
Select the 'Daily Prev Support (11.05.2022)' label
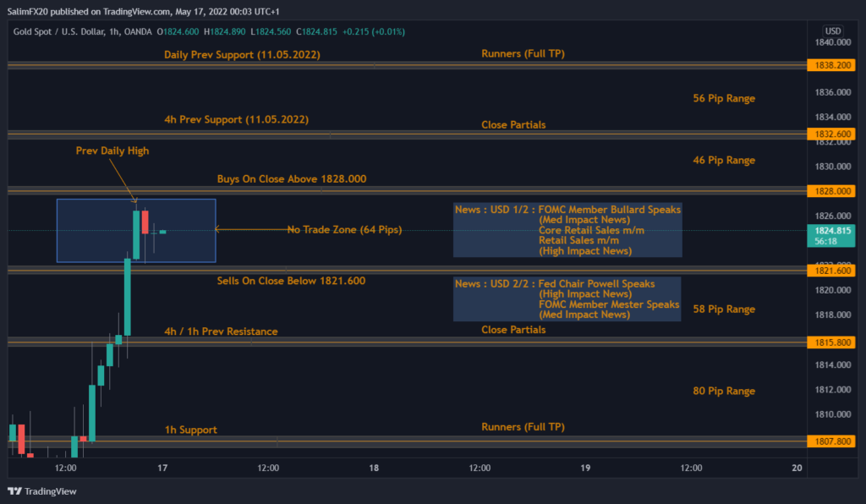(x=242, y=54)
